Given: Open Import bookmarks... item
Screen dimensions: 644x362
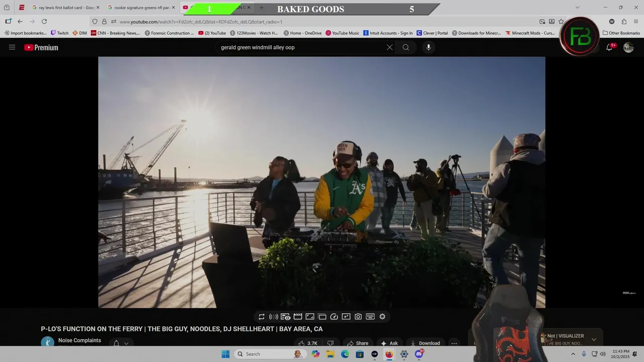Looking at the screenshot, I should point(25,33).
